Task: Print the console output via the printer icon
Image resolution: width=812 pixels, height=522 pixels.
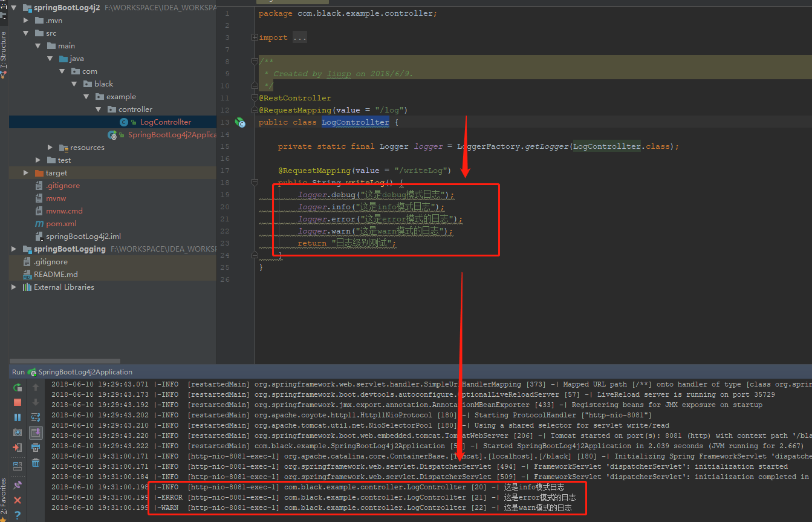Action: [36, 448]
